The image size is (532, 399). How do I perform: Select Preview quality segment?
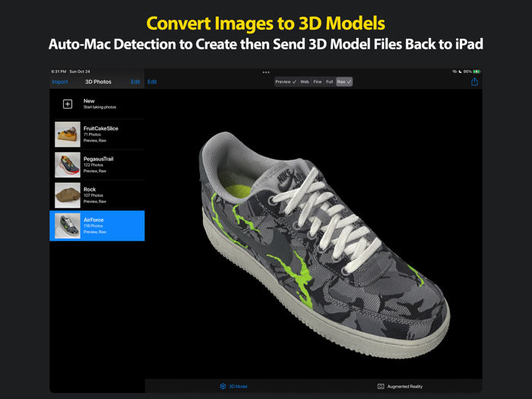tap(286, 82)
